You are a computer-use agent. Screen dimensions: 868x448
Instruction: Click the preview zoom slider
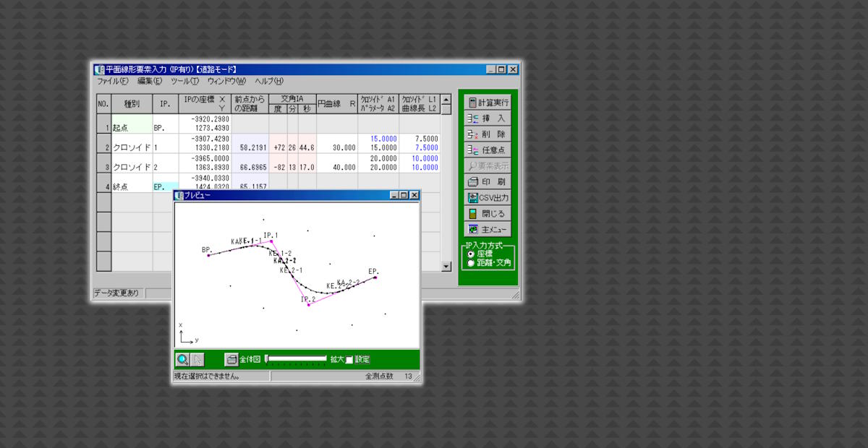pyautogui.click(x=297, y=358)
